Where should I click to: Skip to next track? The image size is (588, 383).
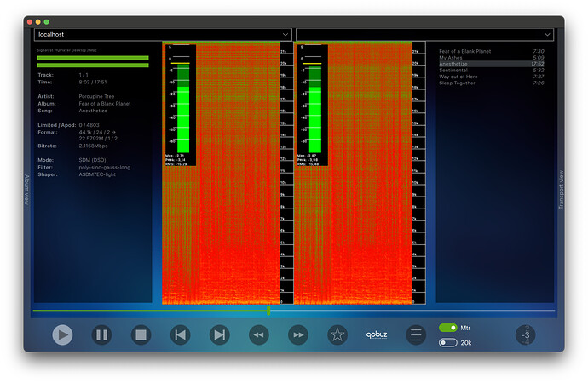pos(220,334)
